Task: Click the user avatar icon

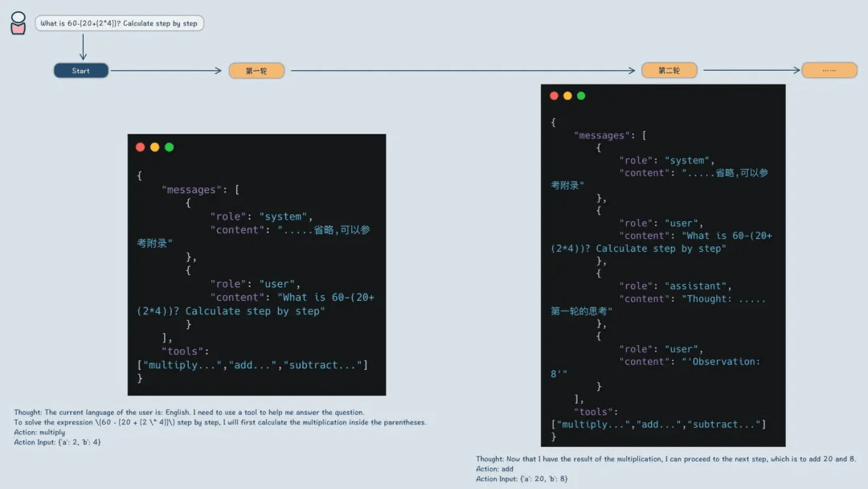Action: (18, 23)
